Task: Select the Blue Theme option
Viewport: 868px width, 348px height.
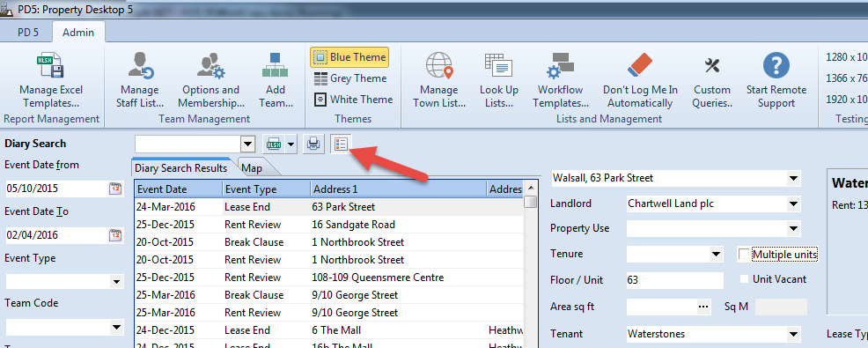Action: [x=349, y=57]
